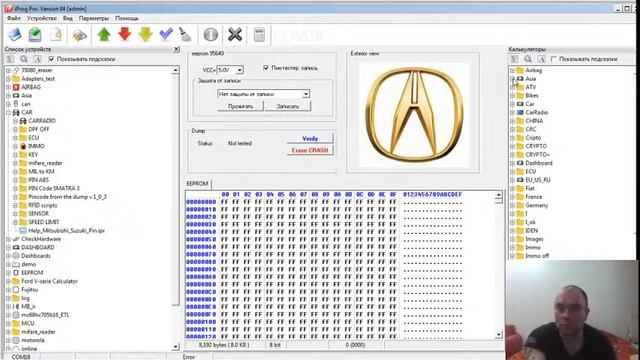
Task: Click the hex editor vertical scrollbar down arrow
Action: (x=499, y=335)
